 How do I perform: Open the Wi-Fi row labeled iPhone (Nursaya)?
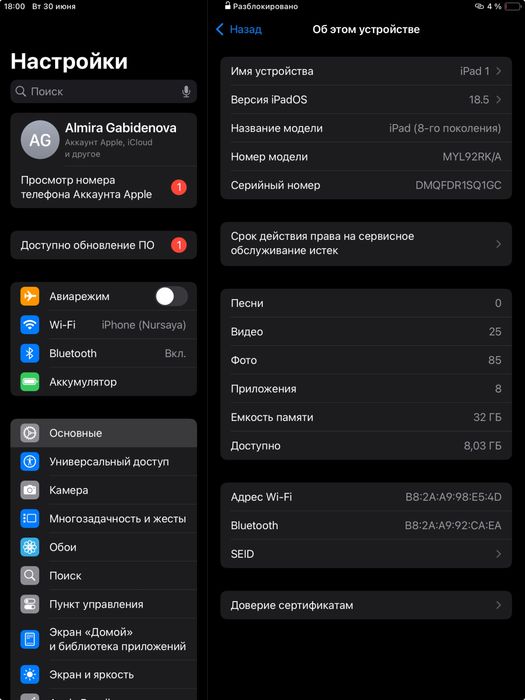click(x=104, y=325)
